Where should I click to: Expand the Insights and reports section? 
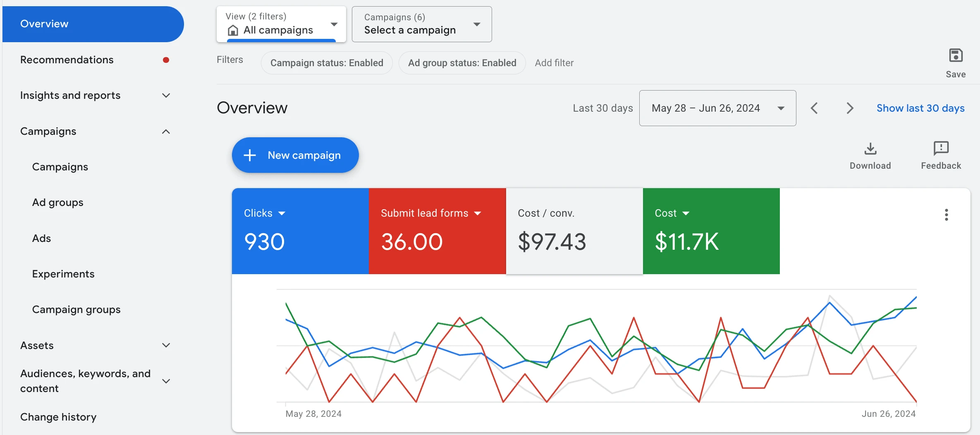click(166, 96)
